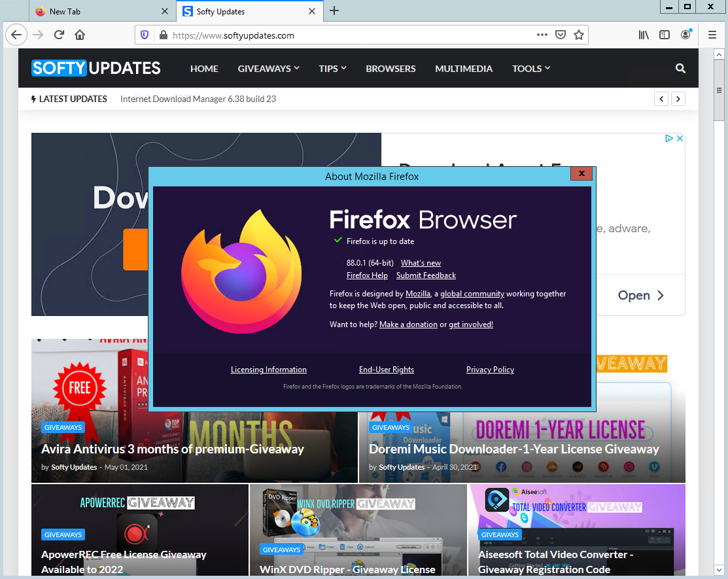Open ApowerREC Free License Giveaway article
Viewport: 728px width, 579px height.
[124, 562]
